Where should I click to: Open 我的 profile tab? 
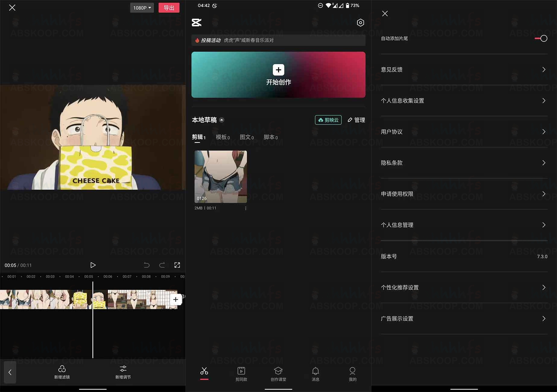click(x=353, y=374)
